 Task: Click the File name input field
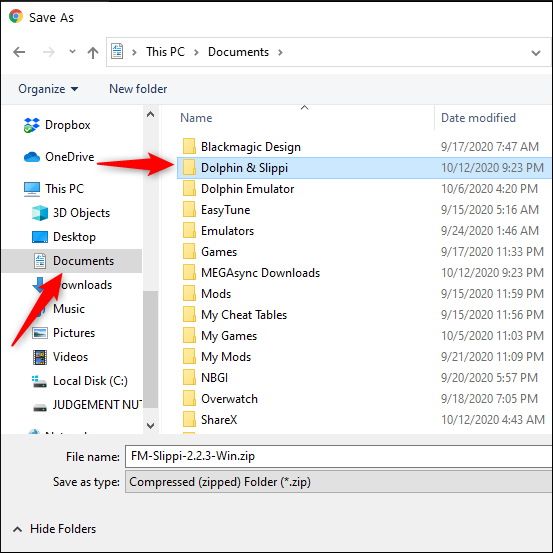339,456
